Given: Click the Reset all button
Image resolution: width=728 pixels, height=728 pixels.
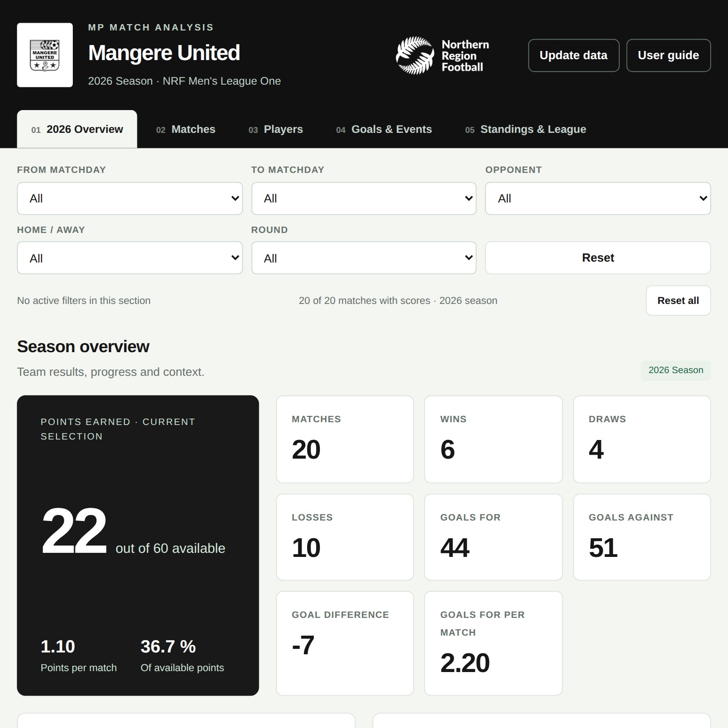Looking at the screenshot, I should [x=678, y=301].
